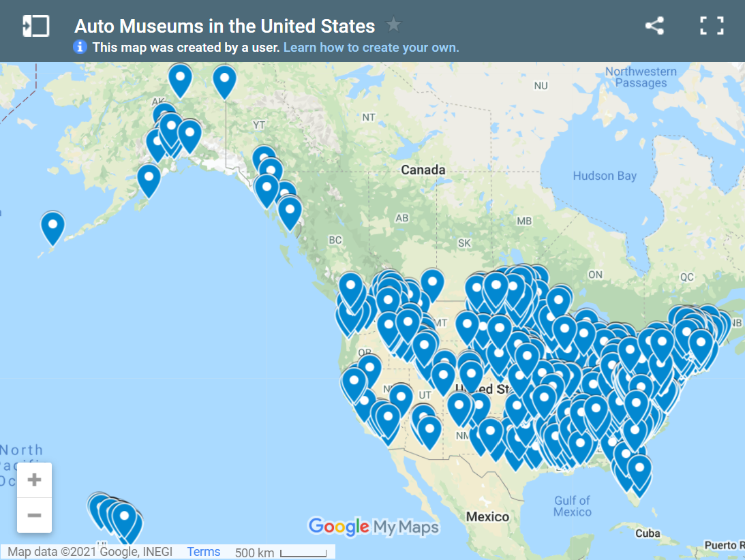745x560 pixels.
Task: Click the 500 km scale bar
Action: tap(279, 552)
